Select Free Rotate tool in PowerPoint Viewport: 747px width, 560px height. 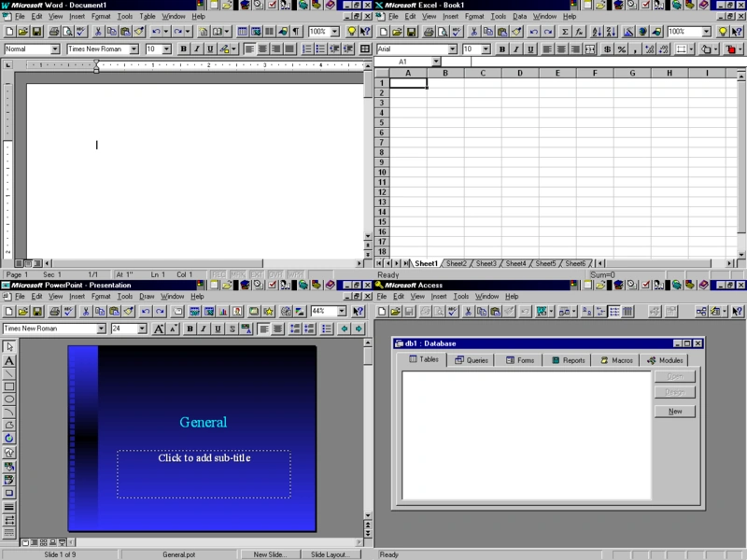click(x=9, y=438)
